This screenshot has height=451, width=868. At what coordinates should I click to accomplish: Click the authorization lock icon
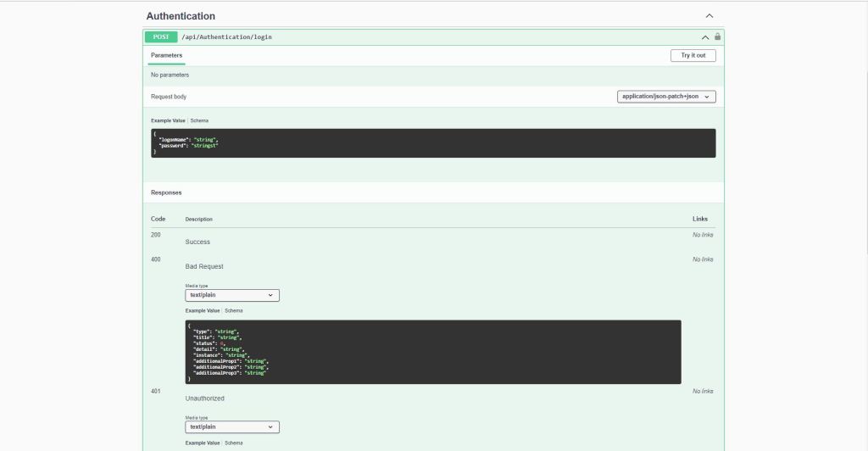[718, 37]
